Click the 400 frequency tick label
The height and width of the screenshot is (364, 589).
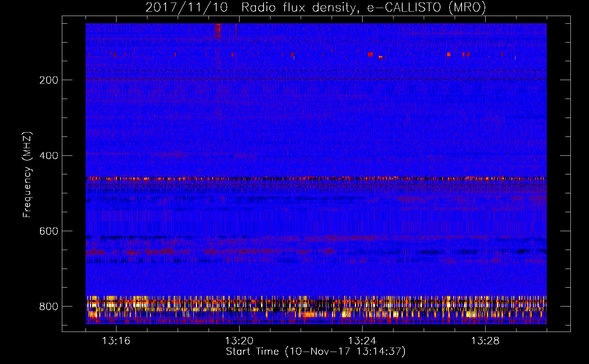[x=49, y=156]
